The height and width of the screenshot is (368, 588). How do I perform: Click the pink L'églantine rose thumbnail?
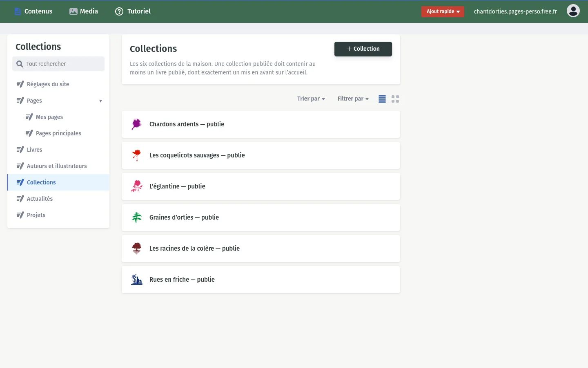click(136, 186)
